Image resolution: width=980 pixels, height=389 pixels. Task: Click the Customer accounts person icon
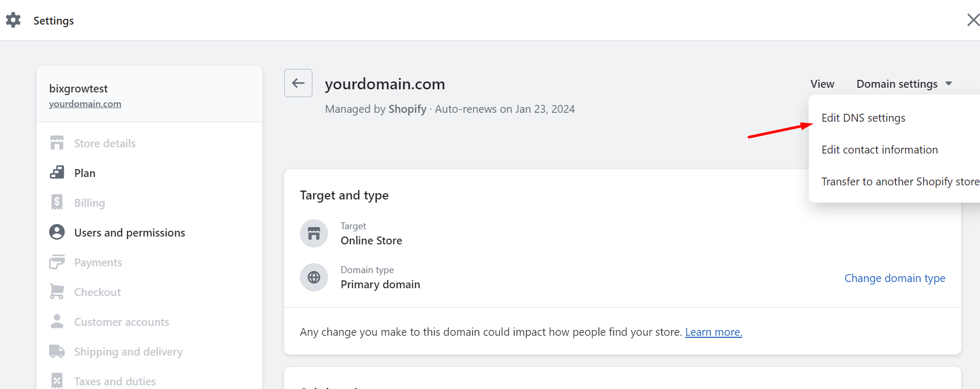pyautogui.click(x=57, y=322)
